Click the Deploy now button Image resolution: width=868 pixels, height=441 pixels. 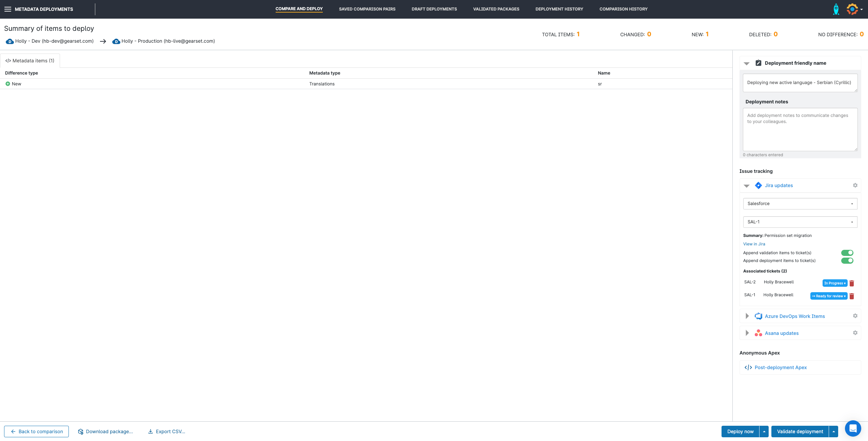pyautogui.click(x=740, y=431)
